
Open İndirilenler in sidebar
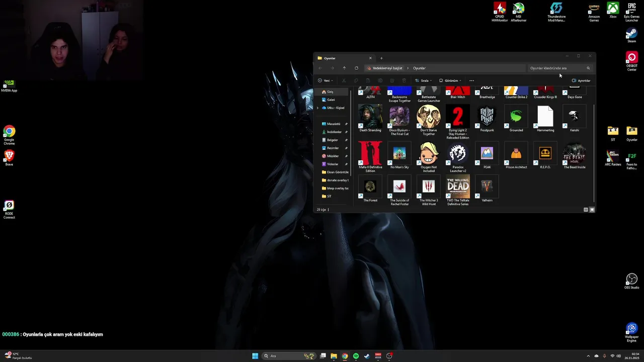coord(334,132)
